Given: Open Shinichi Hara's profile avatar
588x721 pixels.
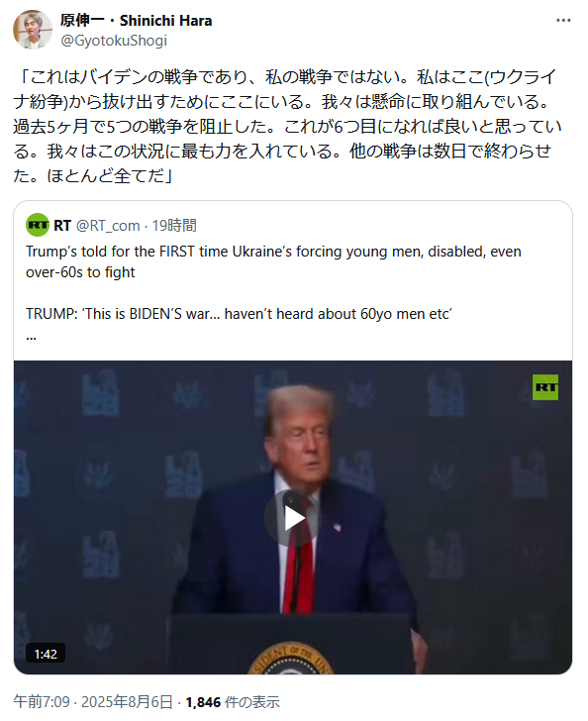Looking at the screenshot, I should 33,30.
